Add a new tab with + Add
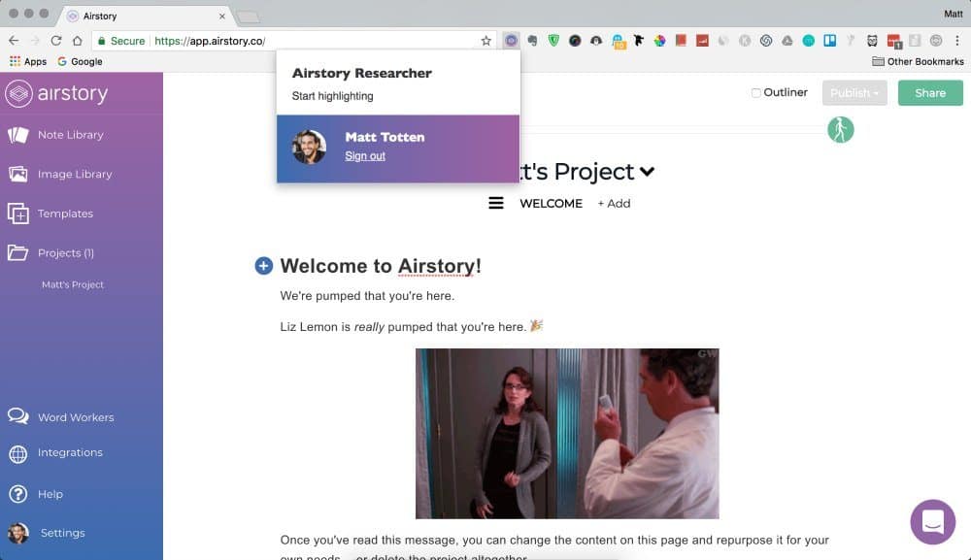This screenshot has width=971, height=560. pos(614,204)
